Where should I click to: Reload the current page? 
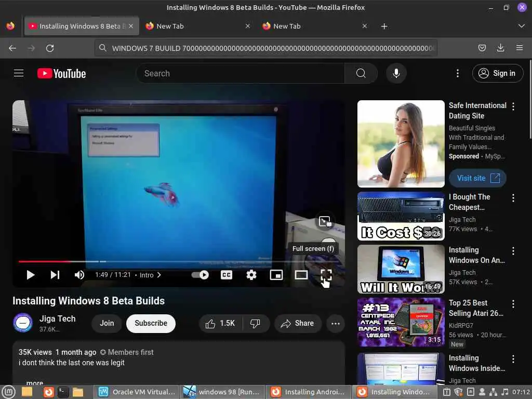click(x=50, y=48)
